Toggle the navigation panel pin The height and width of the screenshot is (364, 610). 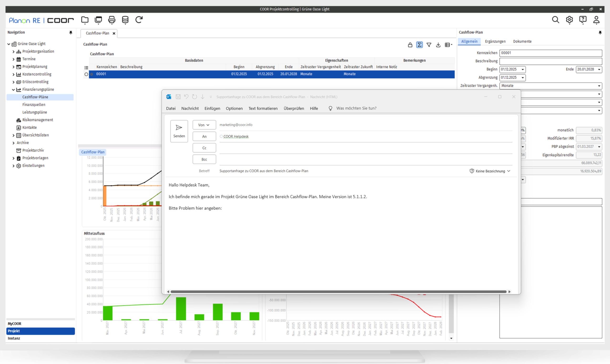tap(71, 32)
